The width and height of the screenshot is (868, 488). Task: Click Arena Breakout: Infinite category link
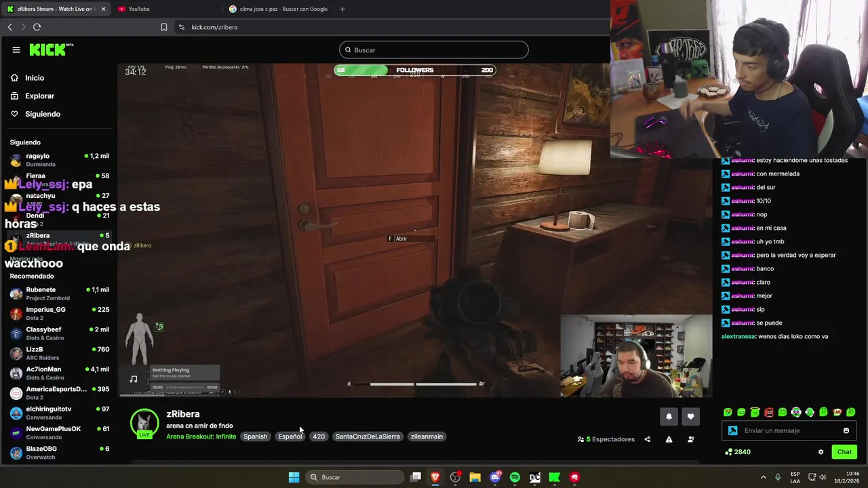pos(201,436)
